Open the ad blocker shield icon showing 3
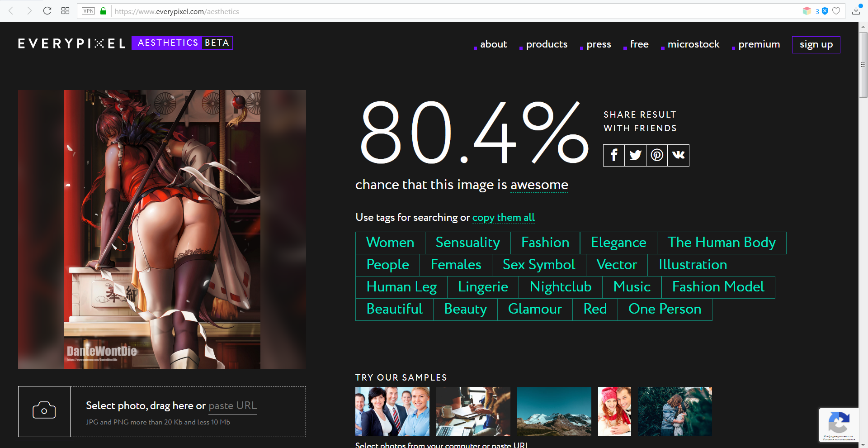Viewport: 868px width, 448px height. pyautogui.click(x=825, y=11)
